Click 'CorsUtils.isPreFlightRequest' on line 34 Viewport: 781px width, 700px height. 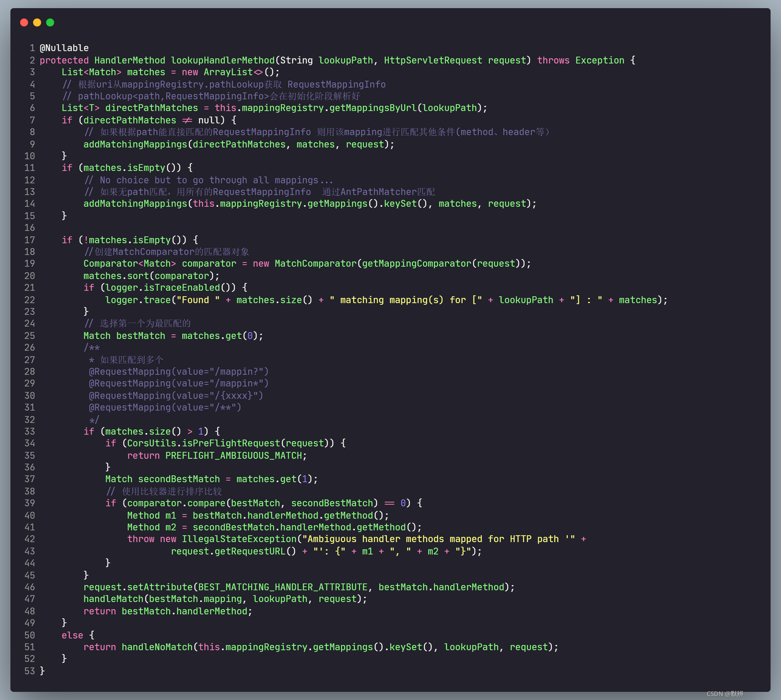coord(204,443)
